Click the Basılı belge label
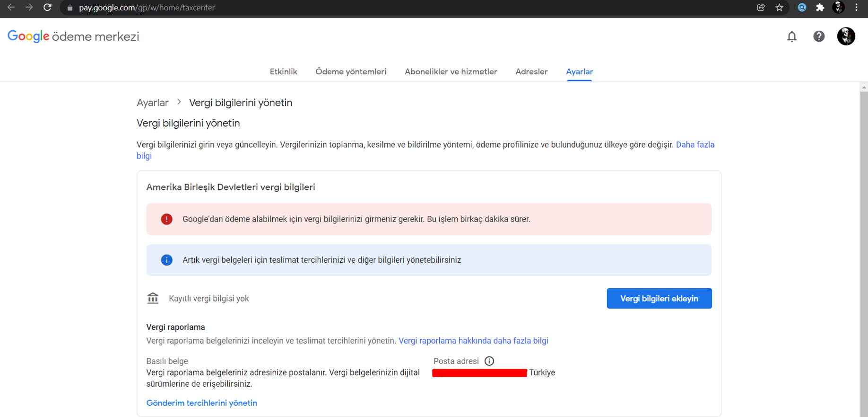The height and width of the screenshot is (417, 868). 167,361
